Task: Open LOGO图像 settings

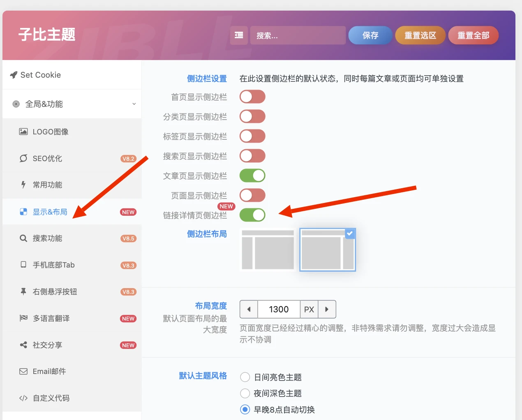Action: [x=72, y=132]
